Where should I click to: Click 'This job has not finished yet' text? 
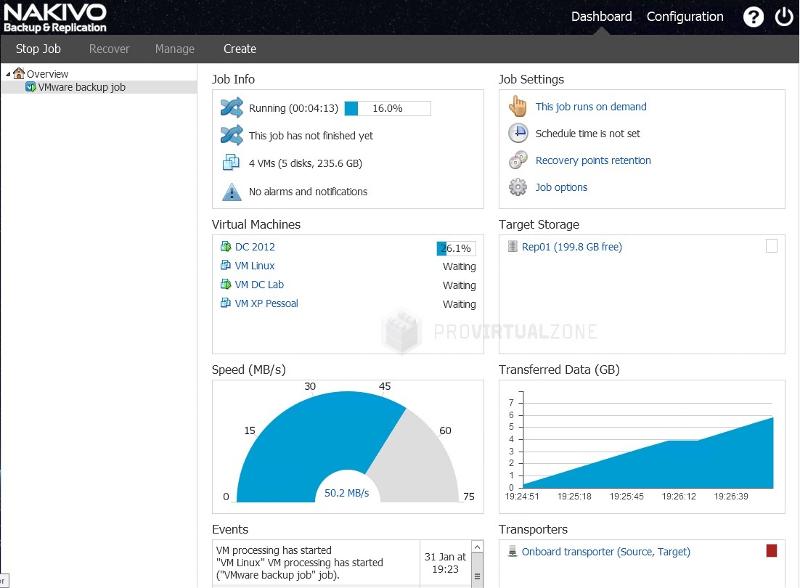tap(311, 136)
